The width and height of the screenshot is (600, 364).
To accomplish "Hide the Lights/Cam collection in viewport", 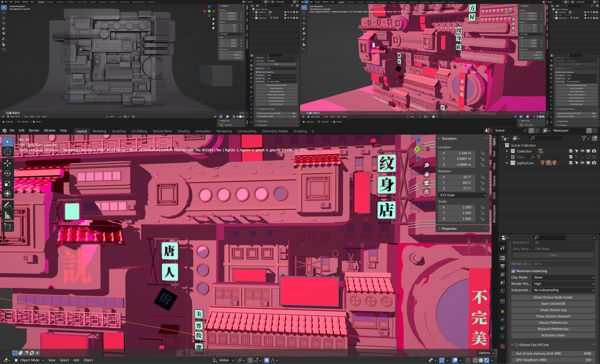I will (x=582, y=163).
